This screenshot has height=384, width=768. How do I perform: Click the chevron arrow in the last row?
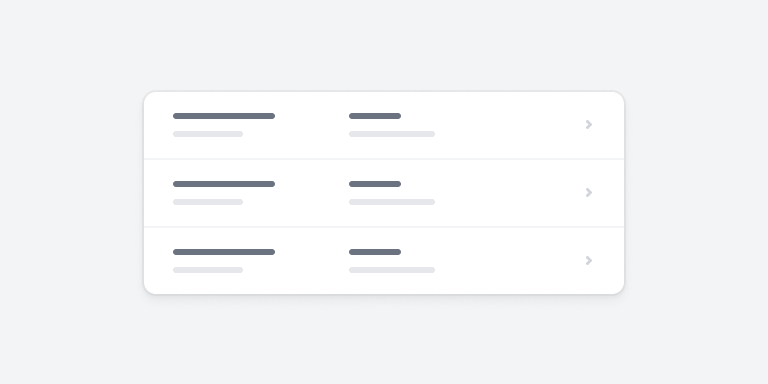coord(589,261)
